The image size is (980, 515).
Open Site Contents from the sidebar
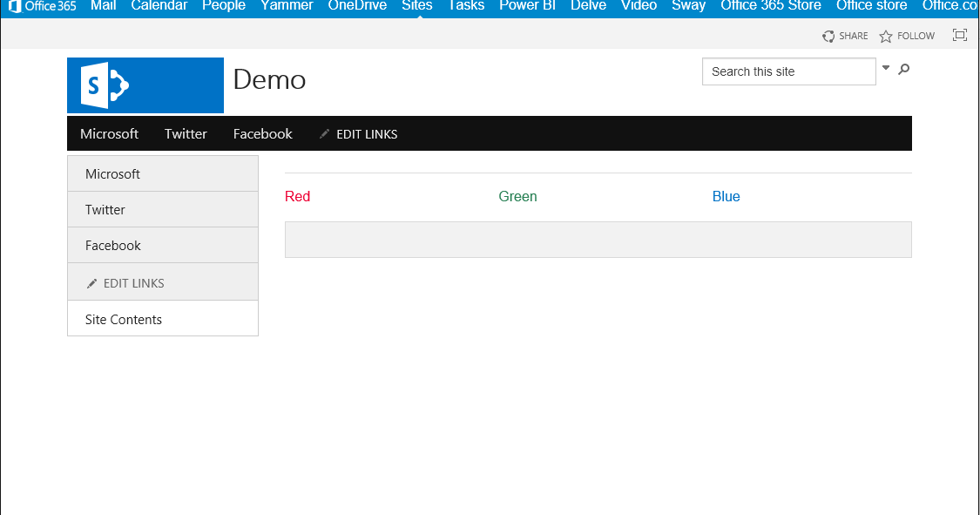(123, 319)
